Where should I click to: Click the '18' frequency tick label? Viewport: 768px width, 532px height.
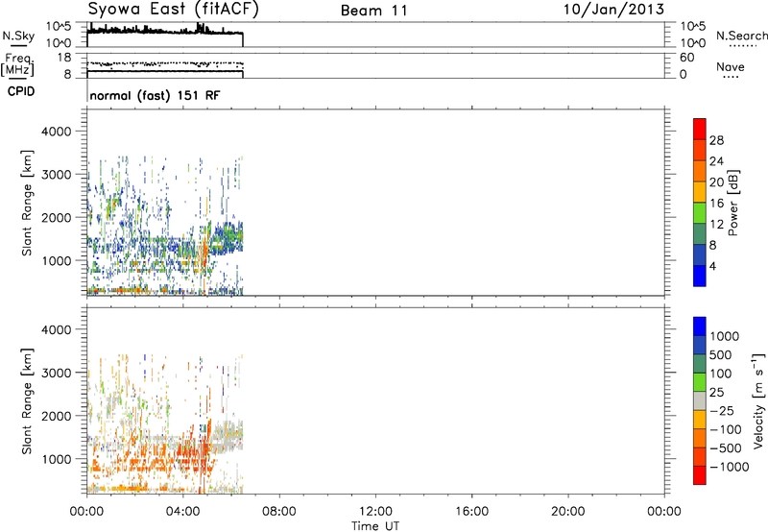pos(64,58)
